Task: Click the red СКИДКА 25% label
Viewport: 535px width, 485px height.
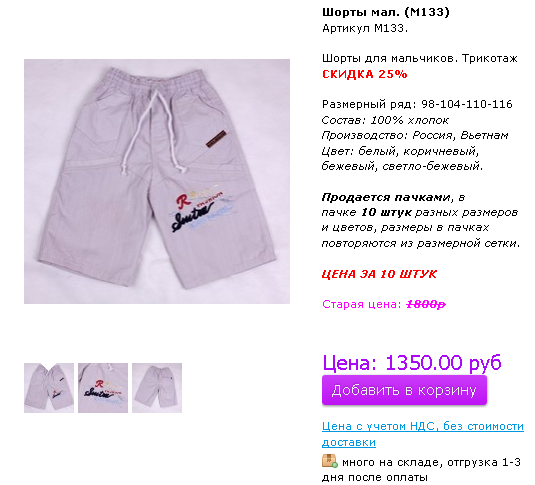Action: click(365, 74)
